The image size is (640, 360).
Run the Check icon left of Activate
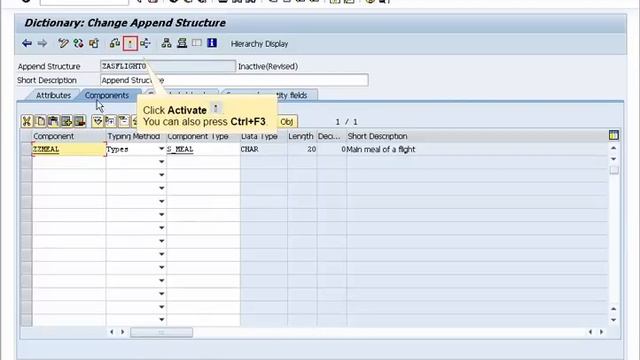[115, 43]
